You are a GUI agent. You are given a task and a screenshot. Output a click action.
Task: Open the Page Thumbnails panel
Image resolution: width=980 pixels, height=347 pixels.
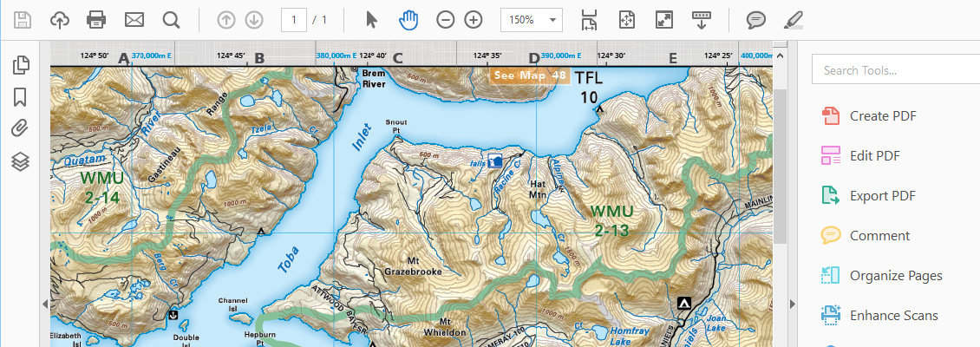[23, 65]
